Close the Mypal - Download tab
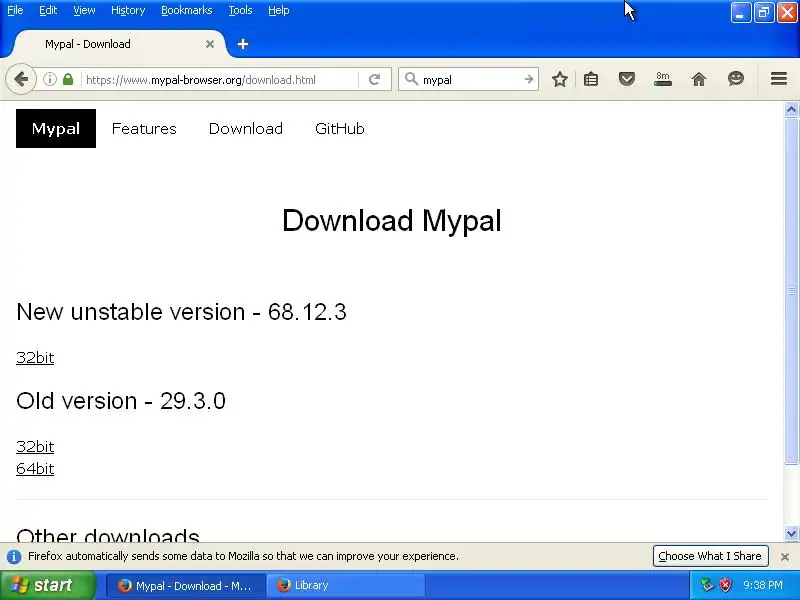The height and width of the screenshot is (600, 800). click(210, 44)
